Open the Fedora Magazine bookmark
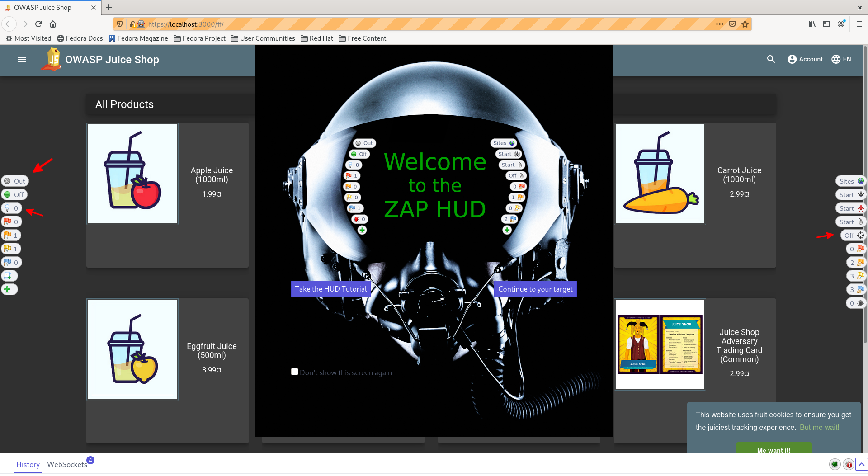 pos(138,38)
